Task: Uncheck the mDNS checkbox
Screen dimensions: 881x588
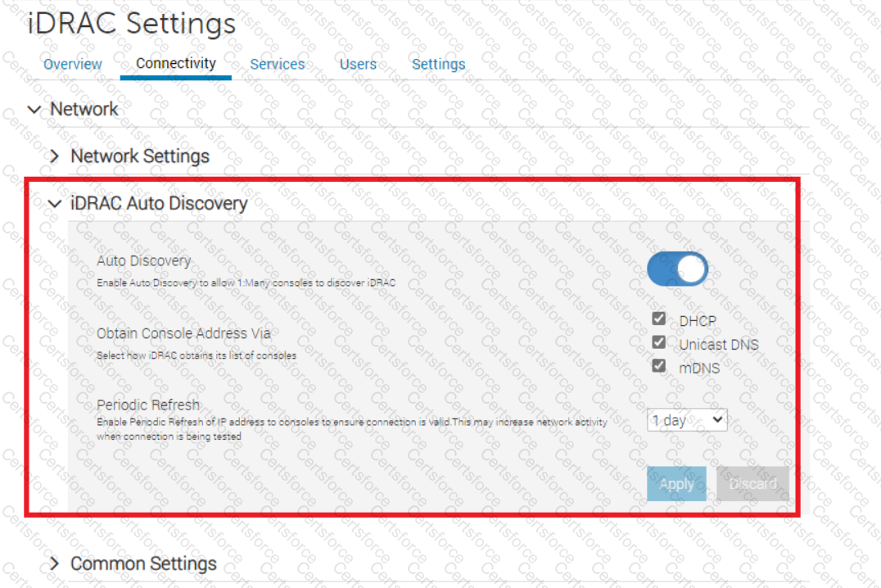Action: pyautogui.click(x=659, y=366)
